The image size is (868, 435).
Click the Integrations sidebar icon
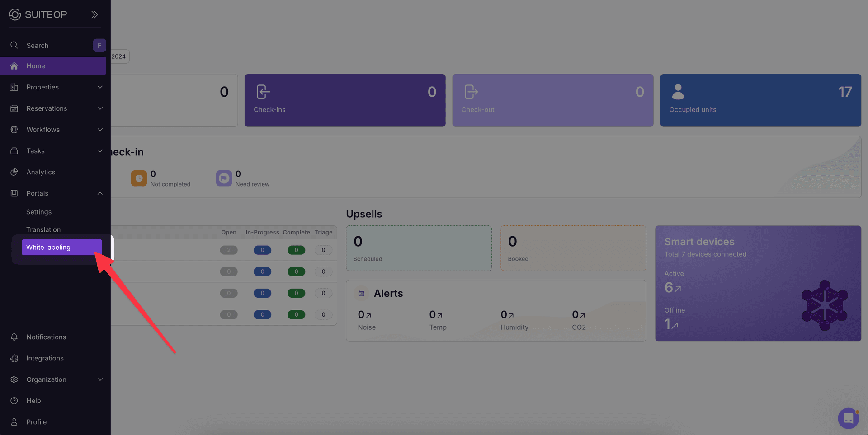[x=14, y=358]
